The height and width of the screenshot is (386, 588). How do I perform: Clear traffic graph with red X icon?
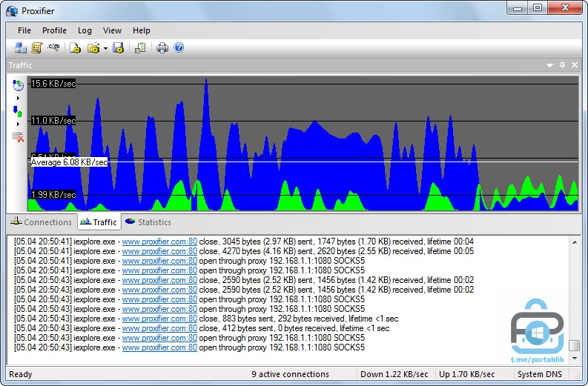coord(18,137)
